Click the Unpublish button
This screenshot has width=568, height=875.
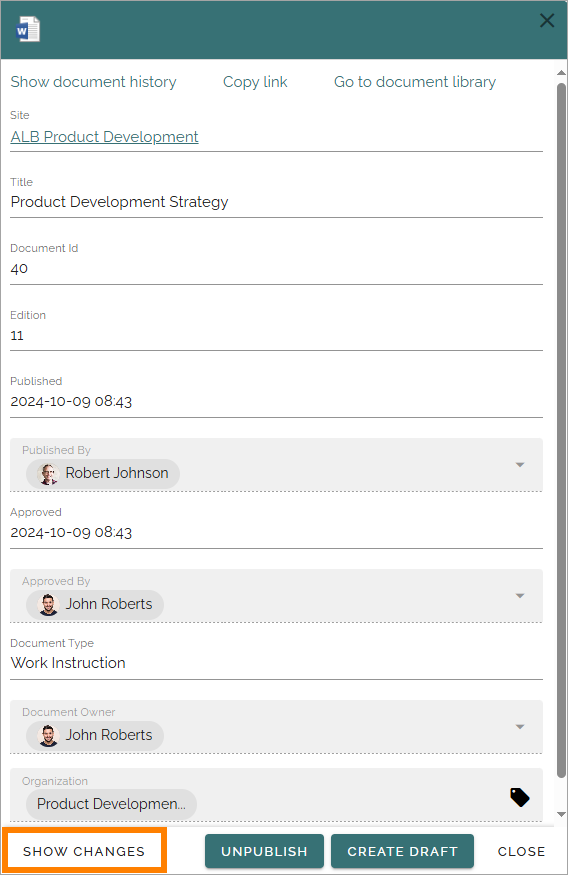pos(264,852)
